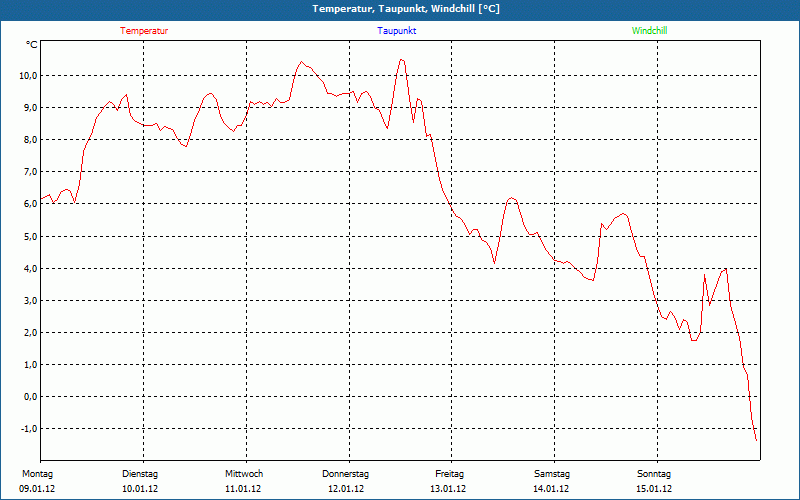The height and width of the screenshot is (500, 800).
Task: Click the 5,0 y-axis value
Action: (30, 236)
